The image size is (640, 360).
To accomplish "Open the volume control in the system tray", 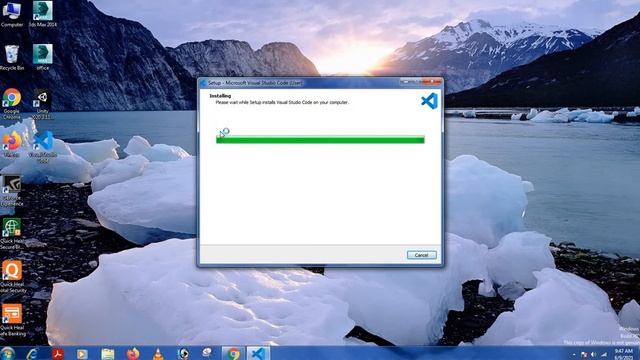I will click(x=593, y=355).
